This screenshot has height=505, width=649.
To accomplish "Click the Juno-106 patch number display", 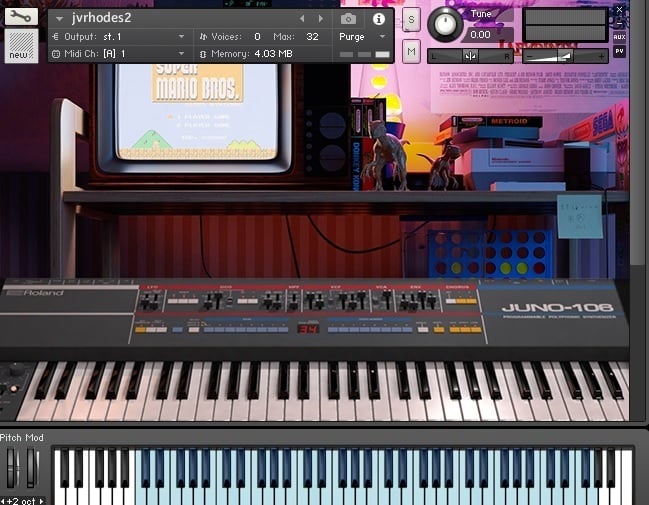I will pos(308,329).
